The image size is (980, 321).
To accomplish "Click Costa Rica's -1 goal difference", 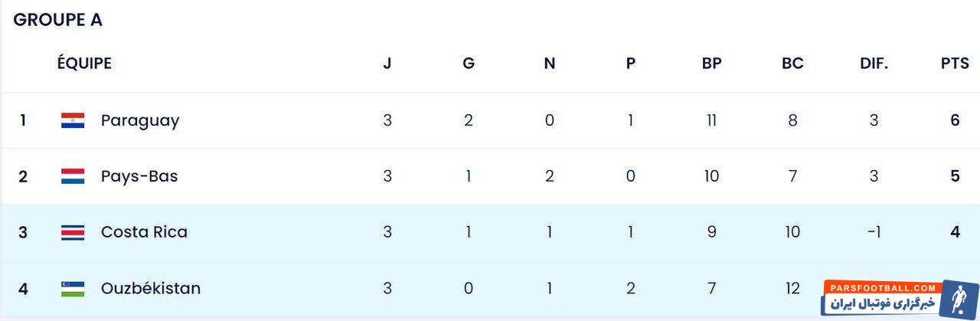I will tap(874, 232).
